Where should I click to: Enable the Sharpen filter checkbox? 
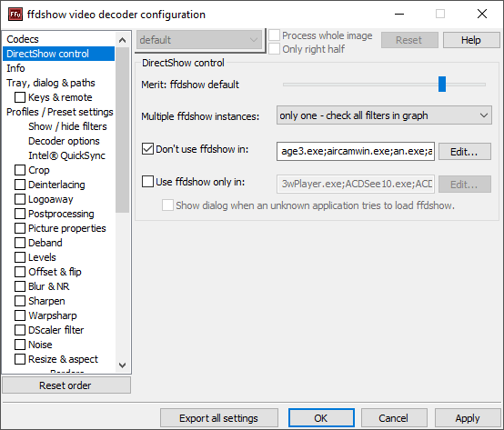[x=20, y=301]
